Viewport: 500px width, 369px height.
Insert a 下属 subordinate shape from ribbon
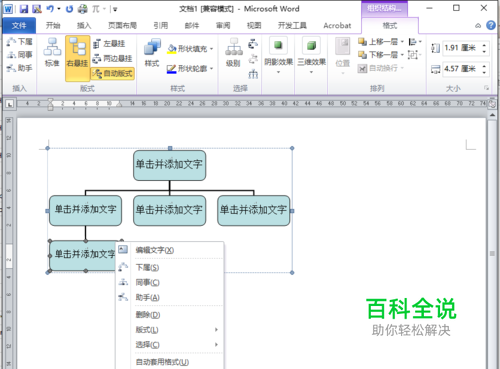click(x=20, y=42)
